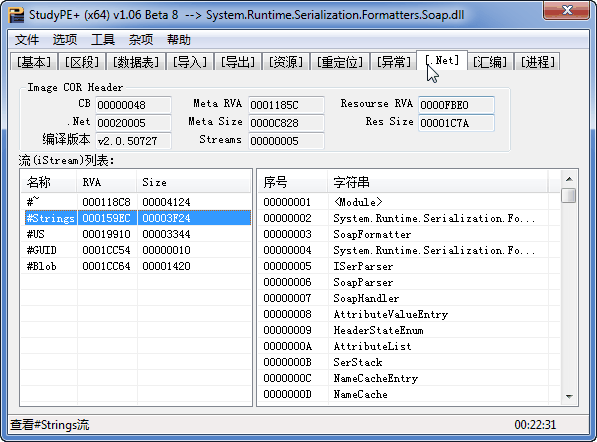Click the StudyPE+ app icon in title bar

click(x=16, y=15)
